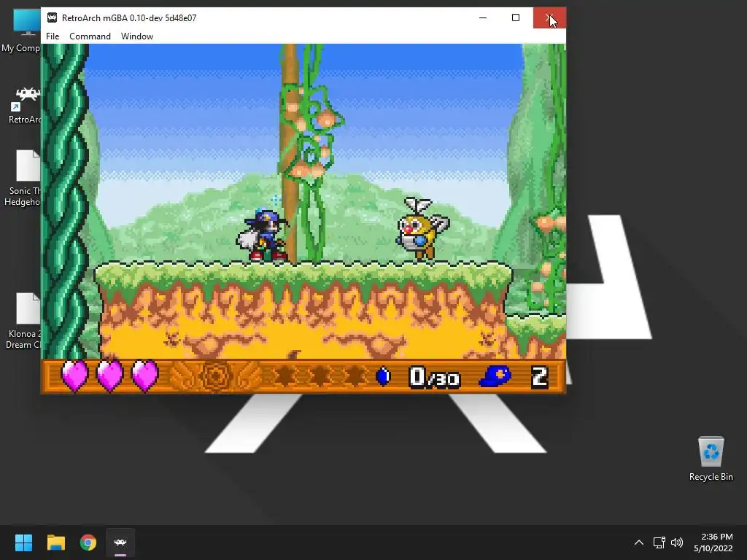
Task: Click the Klonoa character in the game
Action: [x=263, y=234]
